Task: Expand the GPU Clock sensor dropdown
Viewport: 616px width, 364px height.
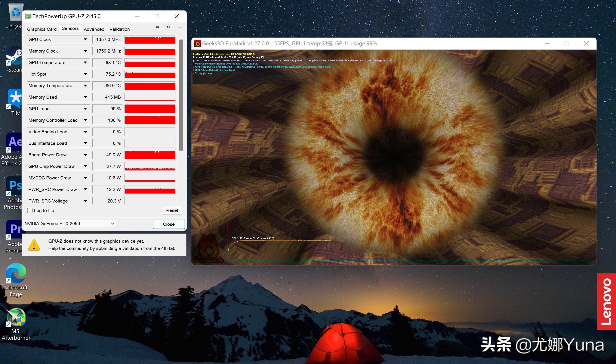Action: tap(85, 40)
